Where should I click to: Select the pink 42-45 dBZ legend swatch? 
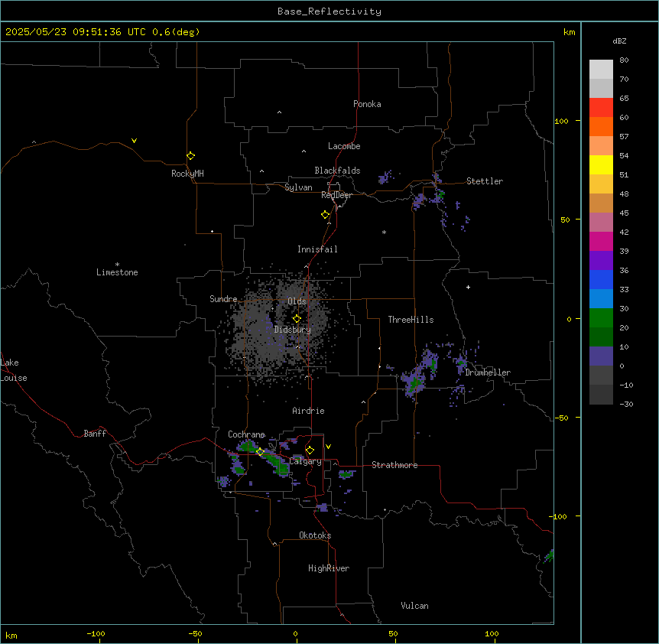point(601,223)
